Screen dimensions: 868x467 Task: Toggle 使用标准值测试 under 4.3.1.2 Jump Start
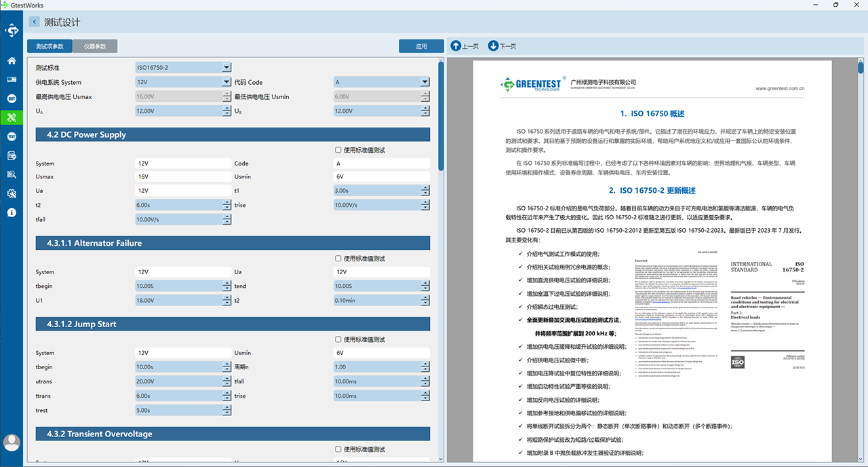coord(360,339)
